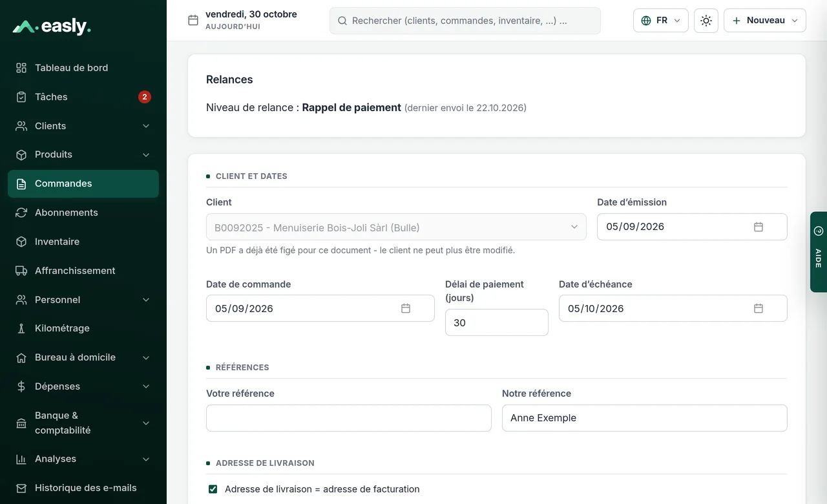This screenshot has height=504, width=827.
Task: Click the Délai de paiement field
Action: [x=497, y=322]
